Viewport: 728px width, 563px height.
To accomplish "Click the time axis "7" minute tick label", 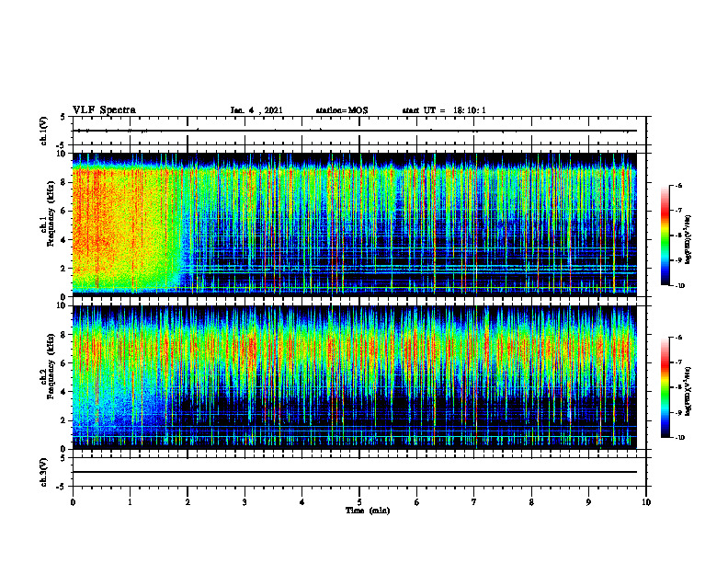I will tap(474, 502).
